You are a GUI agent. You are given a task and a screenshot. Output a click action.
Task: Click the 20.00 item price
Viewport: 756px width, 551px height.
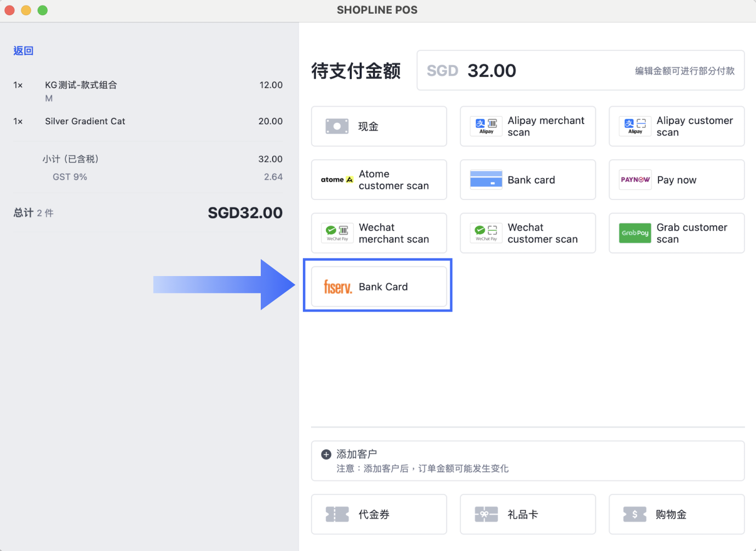pos(271,121)
